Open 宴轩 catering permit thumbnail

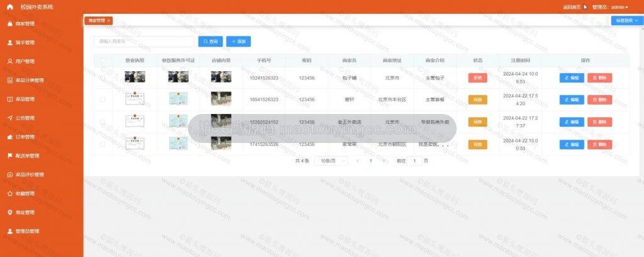click(178, 99)
